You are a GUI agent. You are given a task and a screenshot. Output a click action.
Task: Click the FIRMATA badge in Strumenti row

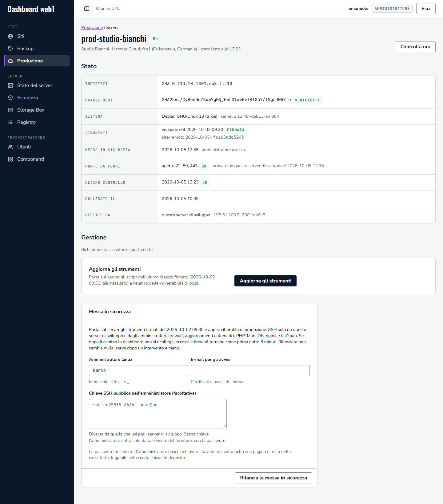pyautogui.click(x=236, y=130)
